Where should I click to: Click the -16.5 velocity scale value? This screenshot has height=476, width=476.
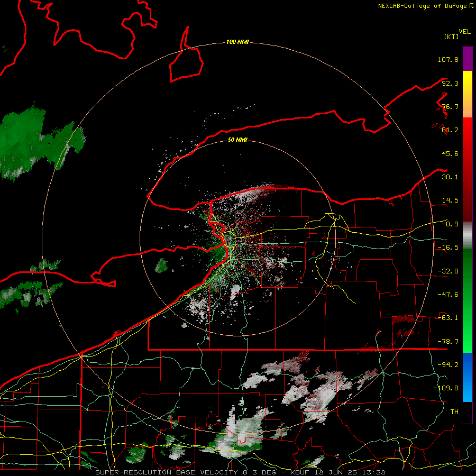tap(448, 248)
